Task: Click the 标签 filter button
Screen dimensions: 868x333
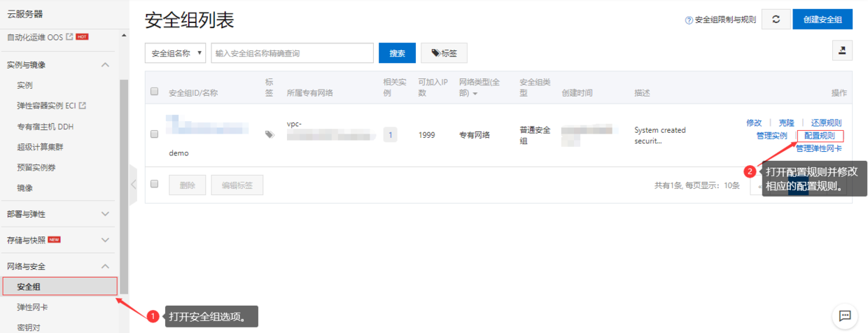Action: click(444, 53)
